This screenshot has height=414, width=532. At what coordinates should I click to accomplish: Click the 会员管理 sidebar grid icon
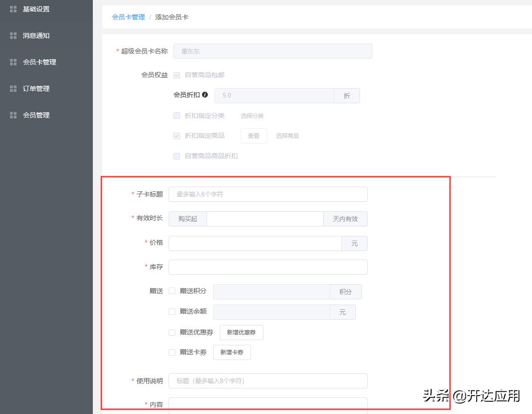click(x=13, y=115)
